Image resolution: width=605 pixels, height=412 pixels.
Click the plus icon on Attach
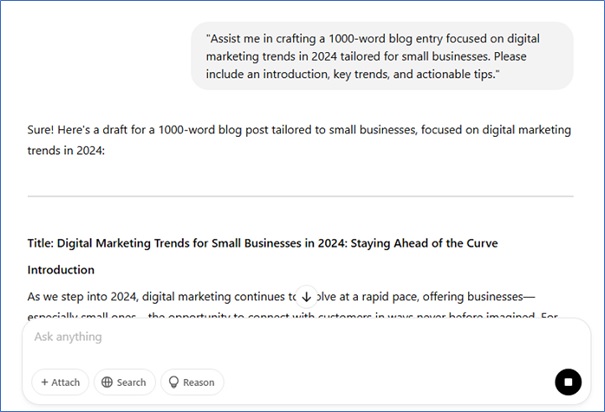[x=45, y=382]
